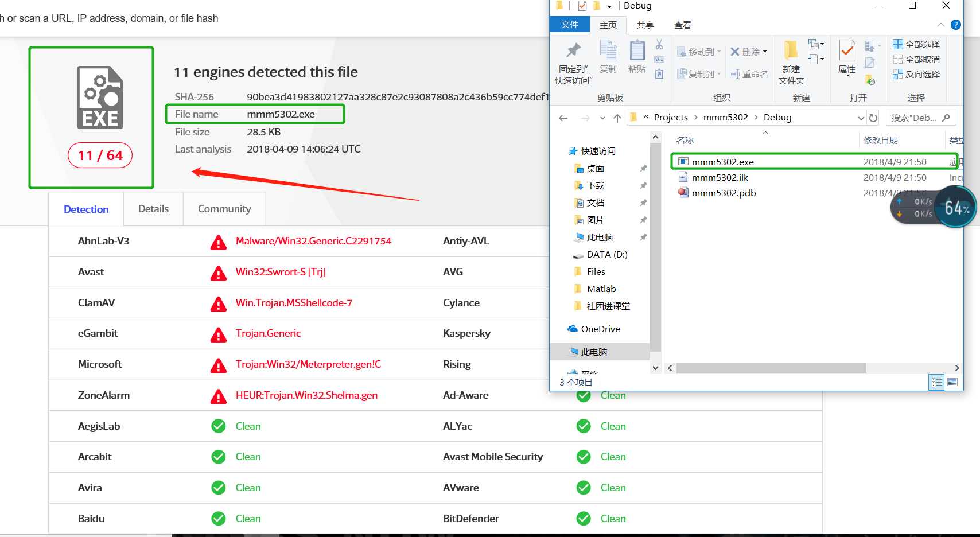Click Select none (全部取消)
980x537 pixels.
[x=916, y=59]
